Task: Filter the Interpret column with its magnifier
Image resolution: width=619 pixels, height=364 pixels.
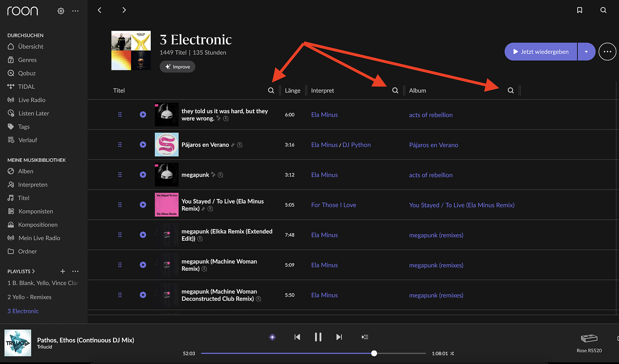Action: 395,91
